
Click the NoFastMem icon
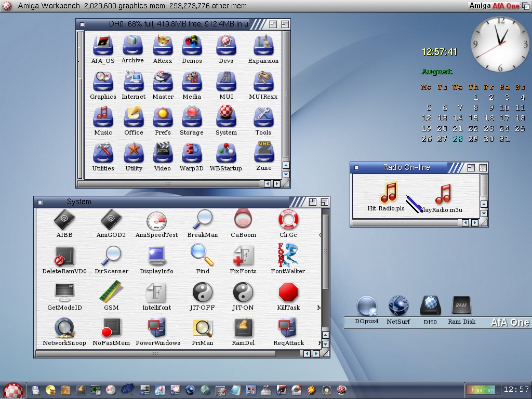point(111,328)
